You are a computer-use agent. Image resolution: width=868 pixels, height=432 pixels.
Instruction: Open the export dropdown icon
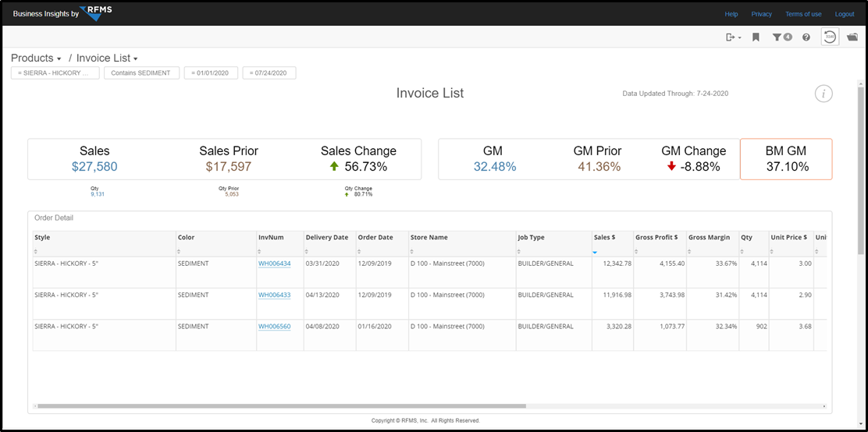point(733,37)
